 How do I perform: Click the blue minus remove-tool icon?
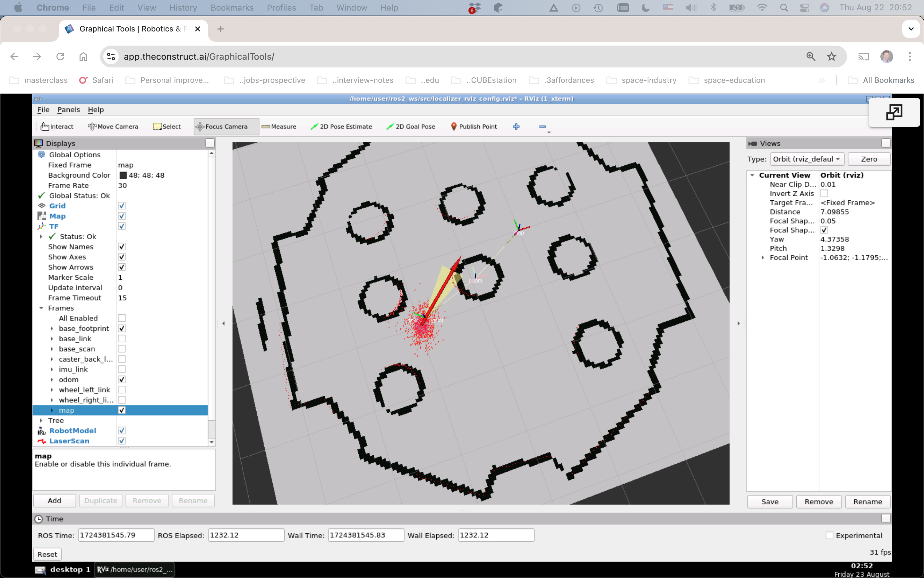(543, 127)
